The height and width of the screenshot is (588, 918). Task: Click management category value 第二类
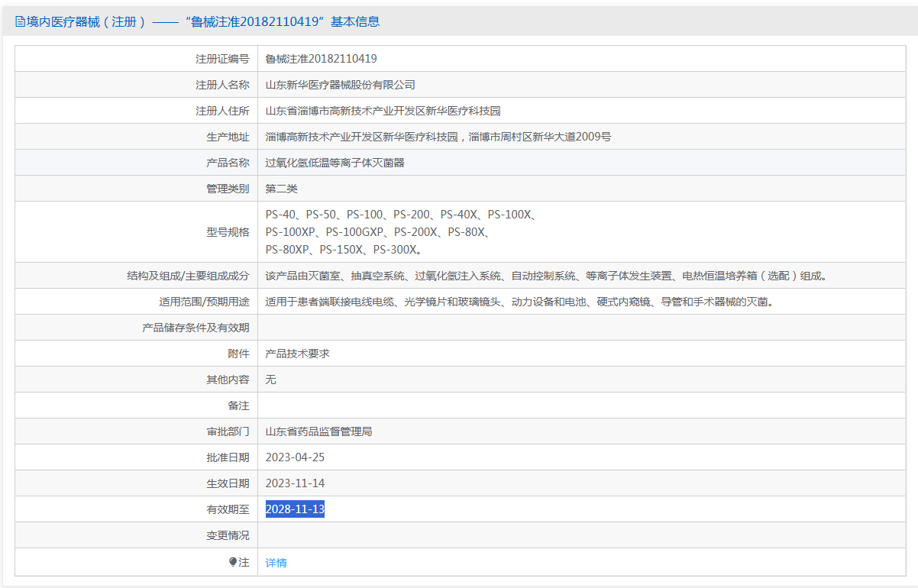(282, 189)
